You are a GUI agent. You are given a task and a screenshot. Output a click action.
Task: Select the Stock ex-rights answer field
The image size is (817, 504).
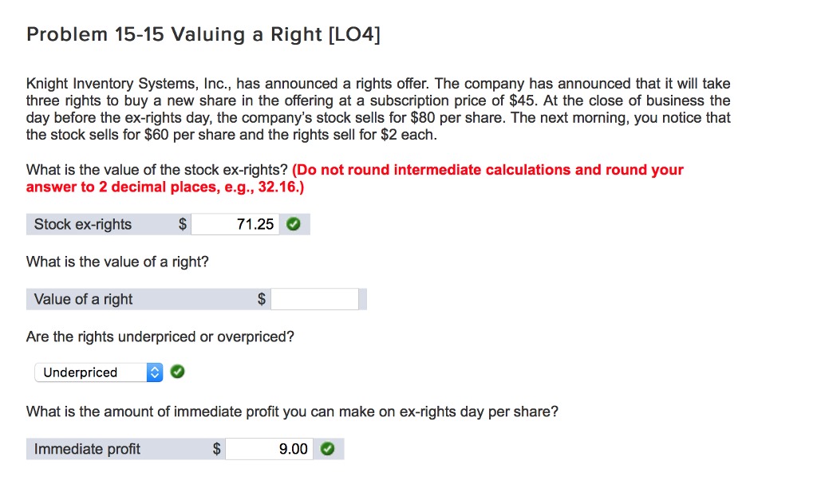tap(235, 224)
